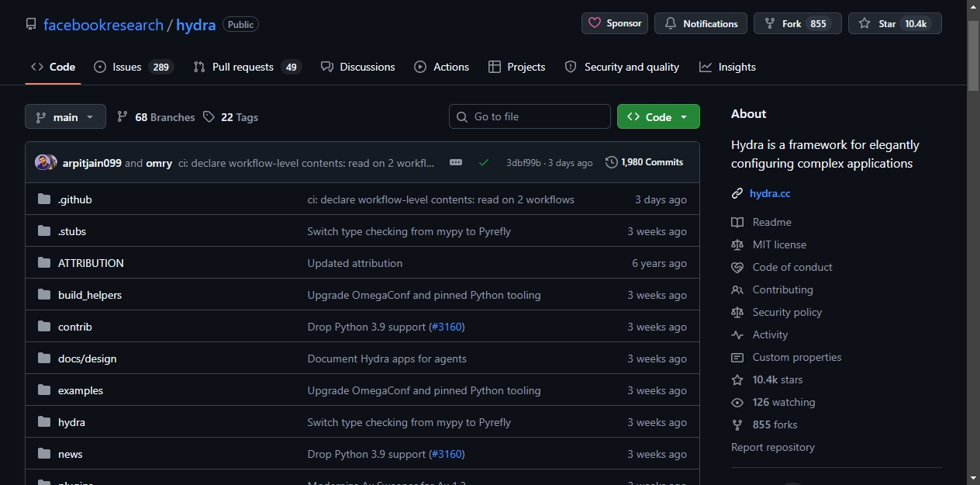Open the commit message ellipsis icon
The image size is (980, 485).
tap(456, 162)
